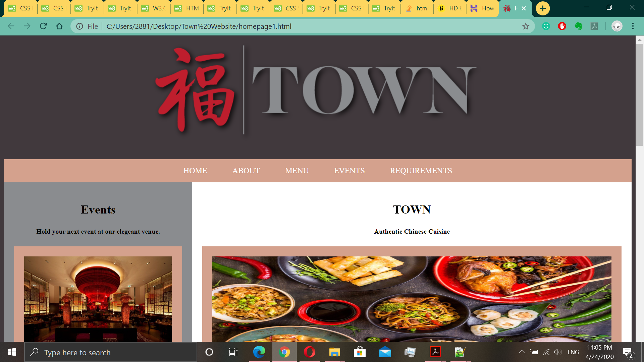The width and height of the screenshot is (644, 362).
Task: Select the Events heading text
Action: [98, 209]
